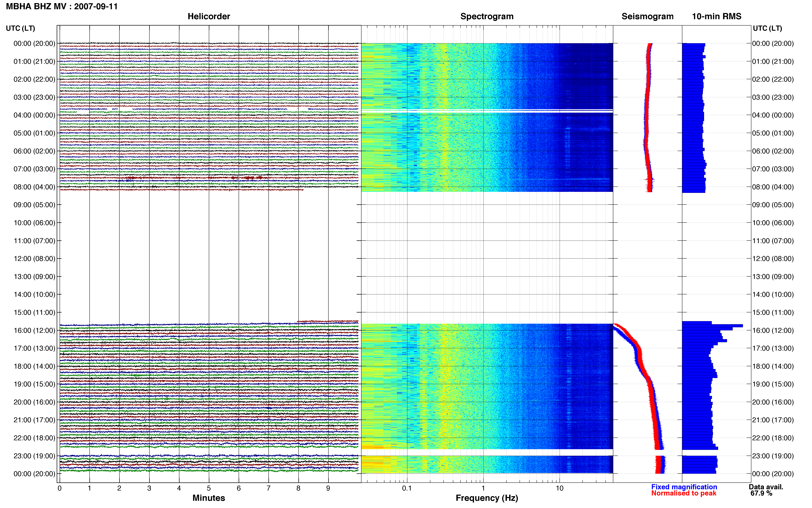Click the 'Normalised to peak' legend text

(684, 493)
